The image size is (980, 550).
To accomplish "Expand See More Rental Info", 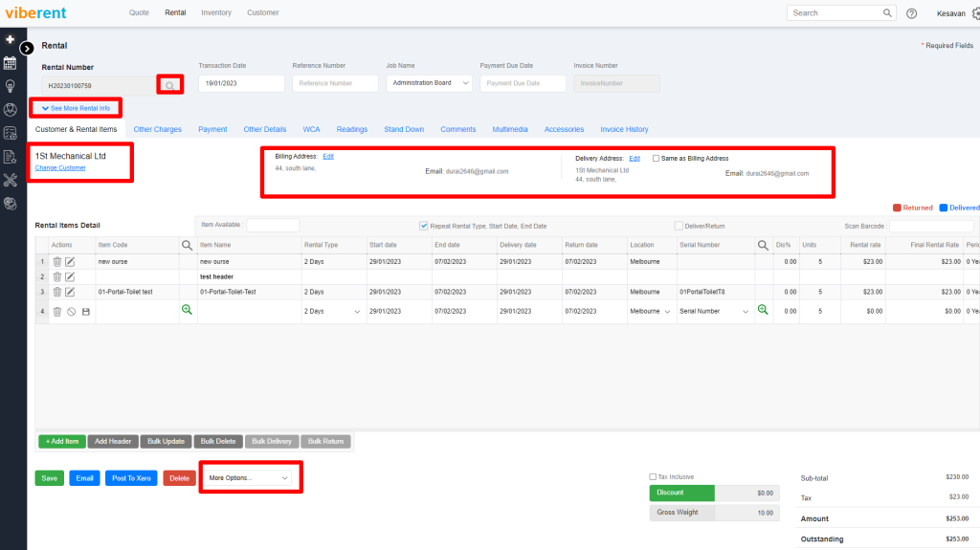I will click(x=76, y=108).
